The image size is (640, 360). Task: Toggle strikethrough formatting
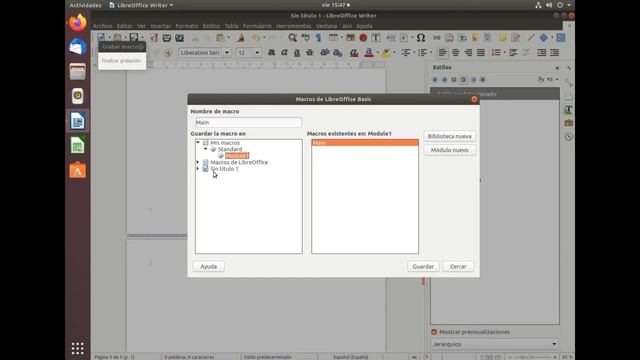click(309, 53)
